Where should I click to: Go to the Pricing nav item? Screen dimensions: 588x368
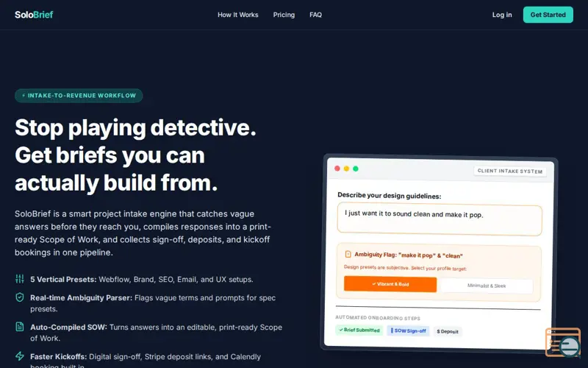click(284, 15)
